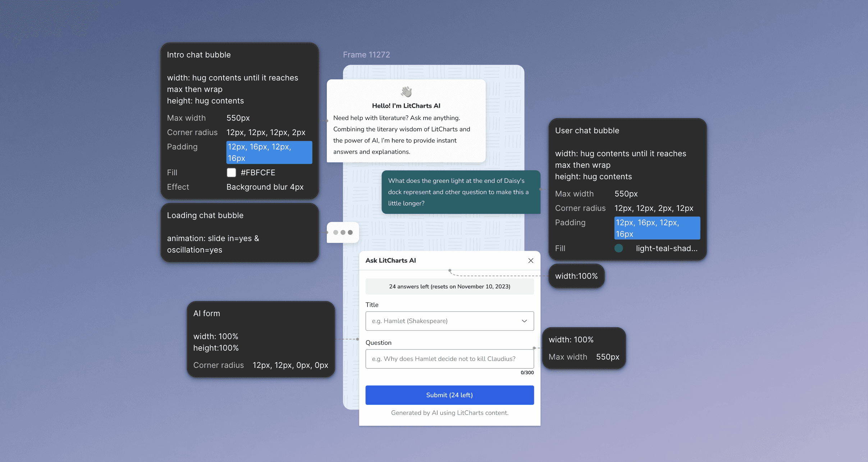Click the 24 answers left banner
Image resolution: width=868 pixels, height=462 pixels.
coord(449,286)
